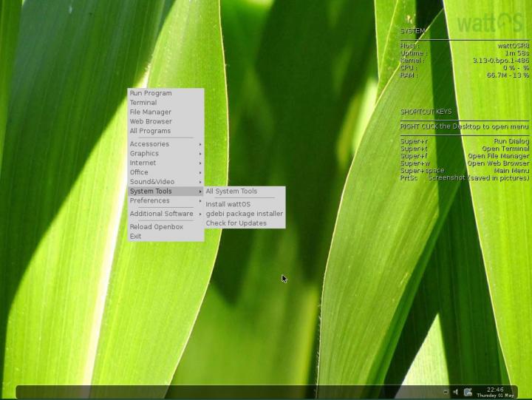Open the network status tray icon
Viewport: 532px width, 400px height.
point(467,392)
